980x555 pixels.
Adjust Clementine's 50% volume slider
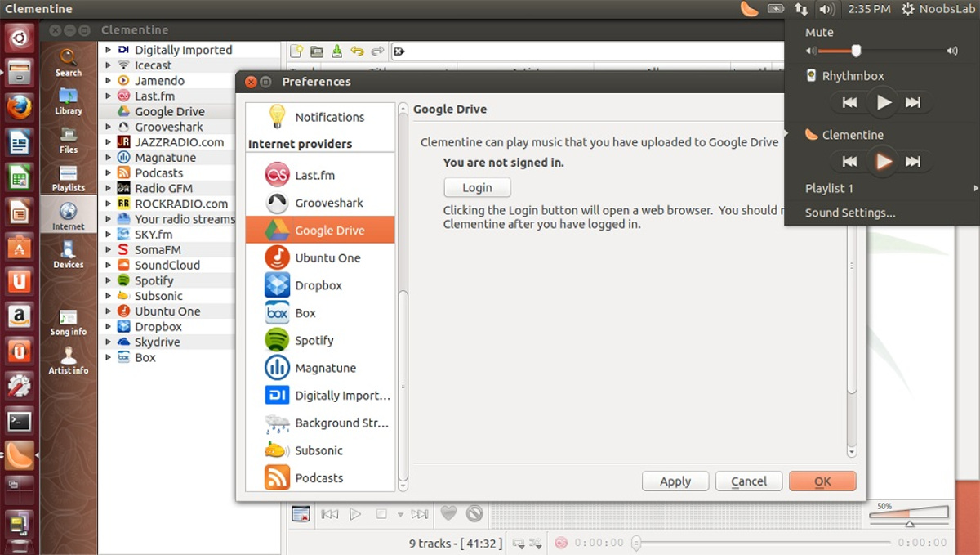(x=911, y=515)
